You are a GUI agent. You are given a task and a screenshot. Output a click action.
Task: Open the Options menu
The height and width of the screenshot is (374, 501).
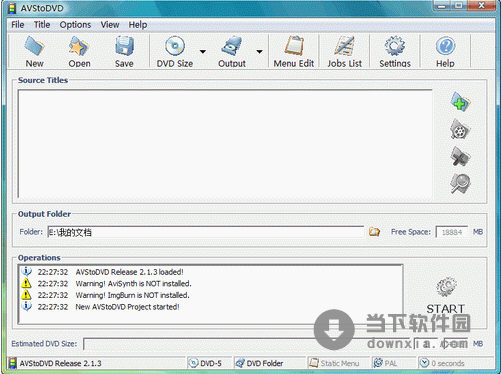click(75, 25)
